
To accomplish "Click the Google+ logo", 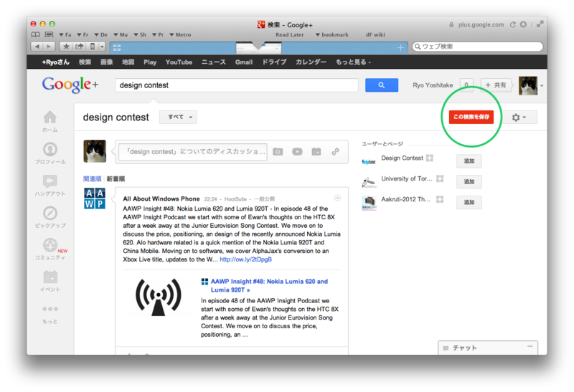I will point(70,85).
